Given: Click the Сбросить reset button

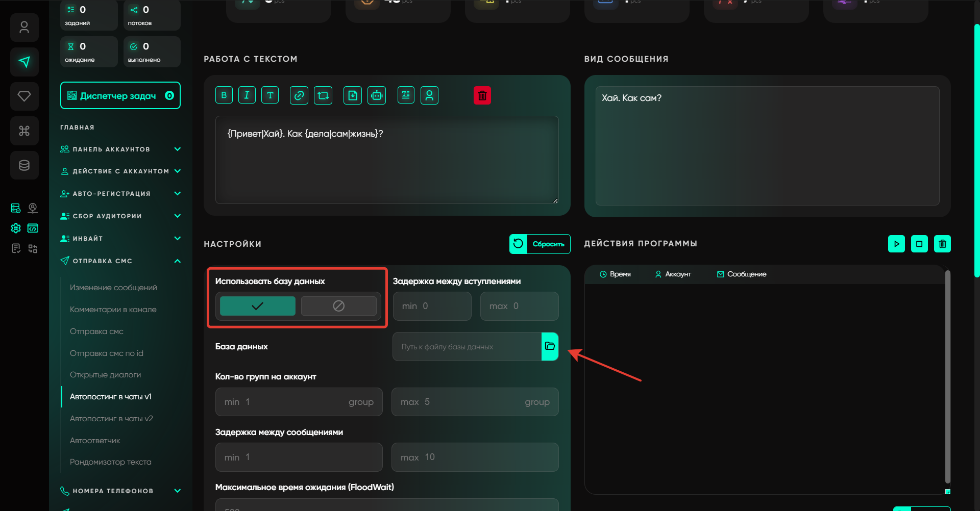Looking at the screenshot, I should (x=540, y=244).
